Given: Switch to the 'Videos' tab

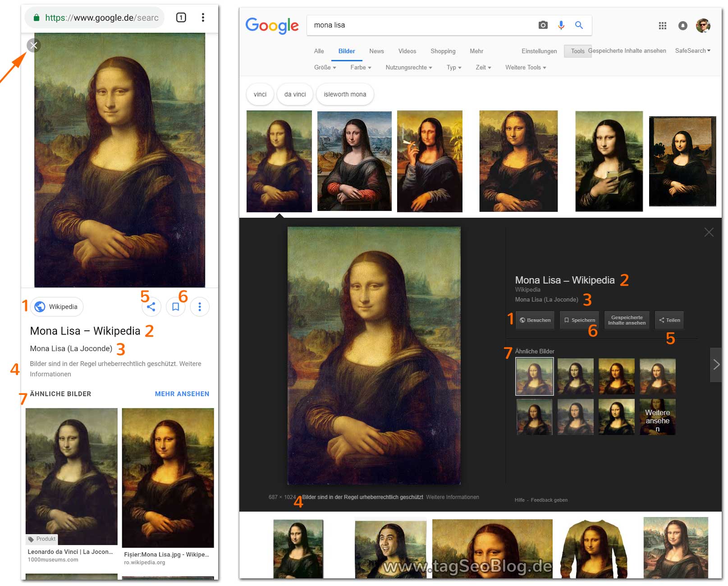Looking at the screenshot, I should 407,51.
